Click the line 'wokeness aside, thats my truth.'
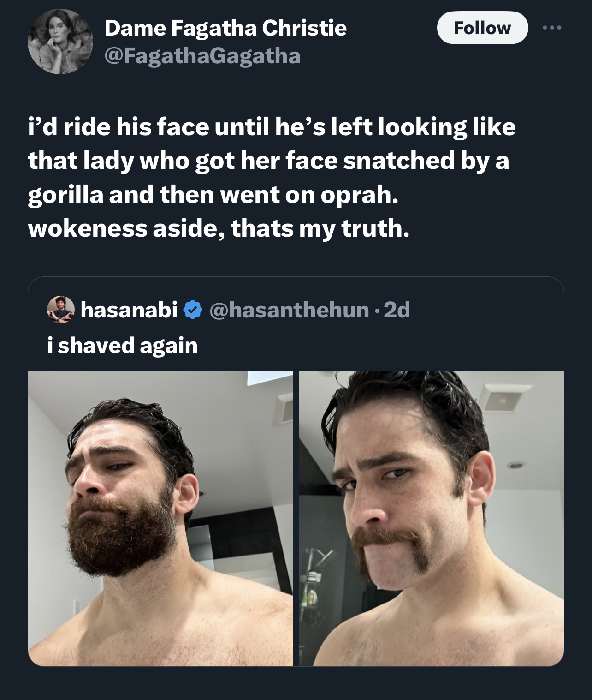 pyautogui.click(x=219, y=228)
